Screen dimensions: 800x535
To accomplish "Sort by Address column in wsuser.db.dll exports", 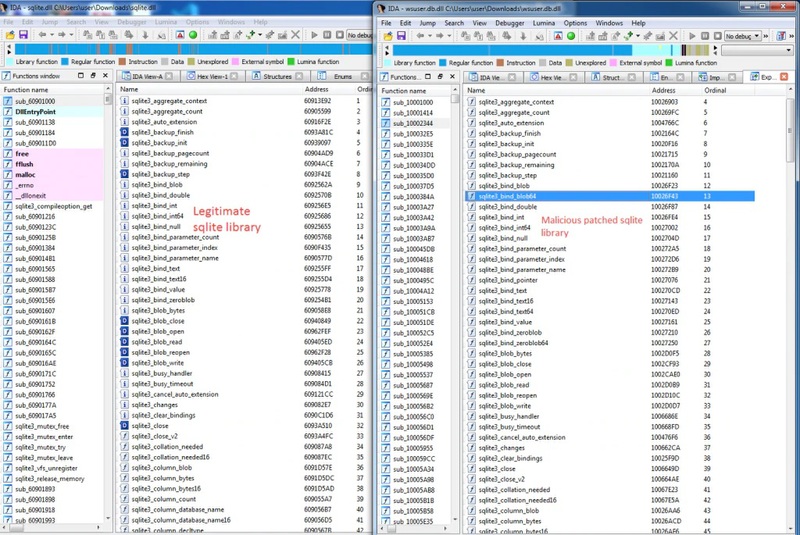I will (674, 90).
